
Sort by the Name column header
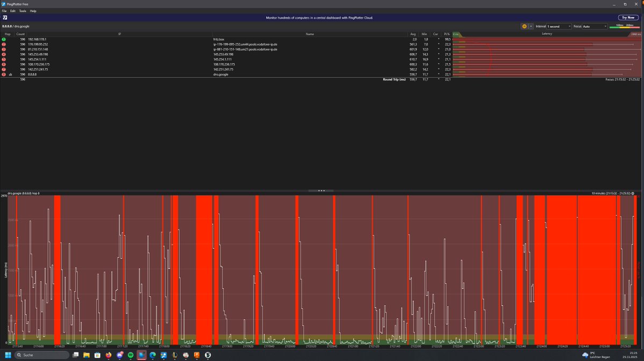(x=310, y=34)
